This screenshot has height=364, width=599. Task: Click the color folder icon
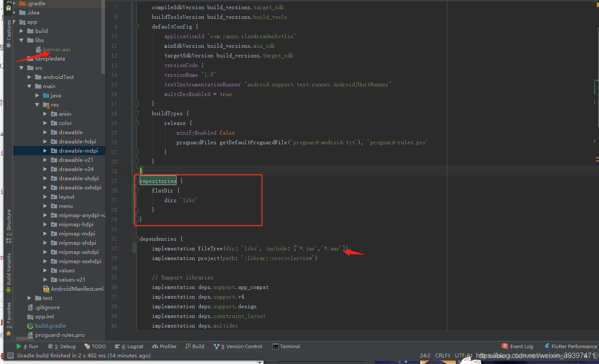click(54, 123)
